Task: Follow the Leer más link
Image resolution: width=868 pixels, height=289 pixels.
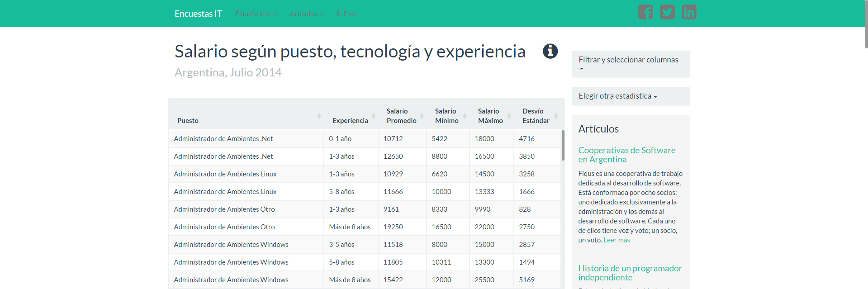Action: 617,240
